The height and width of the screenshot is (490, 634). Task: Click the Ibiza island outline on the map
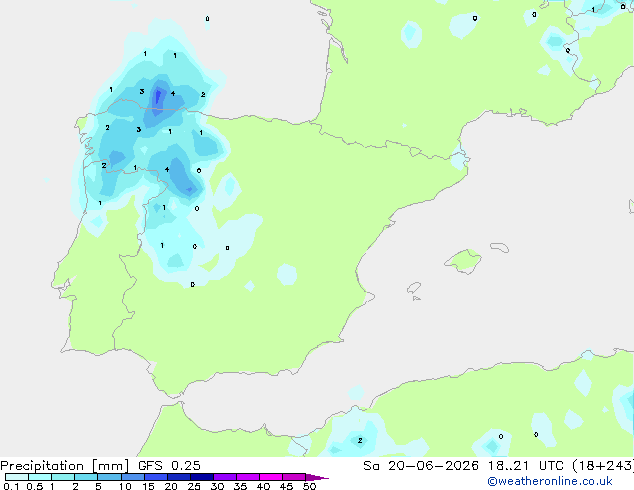[x=414, y=288]
